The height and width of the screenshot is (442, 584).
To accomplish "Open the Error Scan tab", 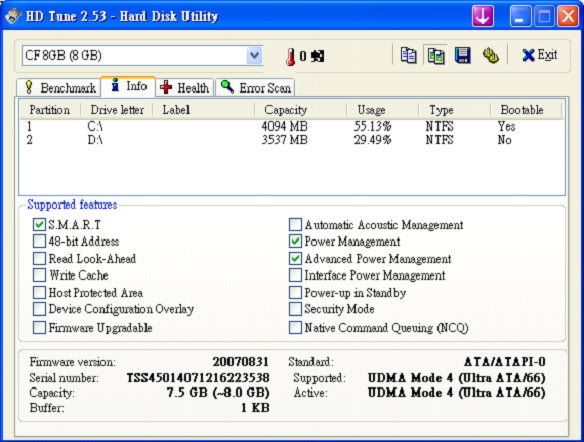I will point(256,88).
